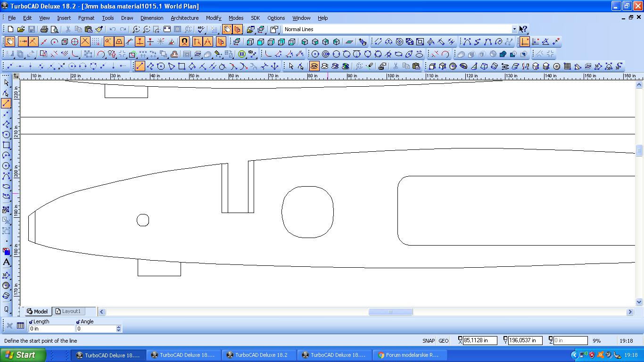Click the spell check ABC icon

[x=201, y=29]
